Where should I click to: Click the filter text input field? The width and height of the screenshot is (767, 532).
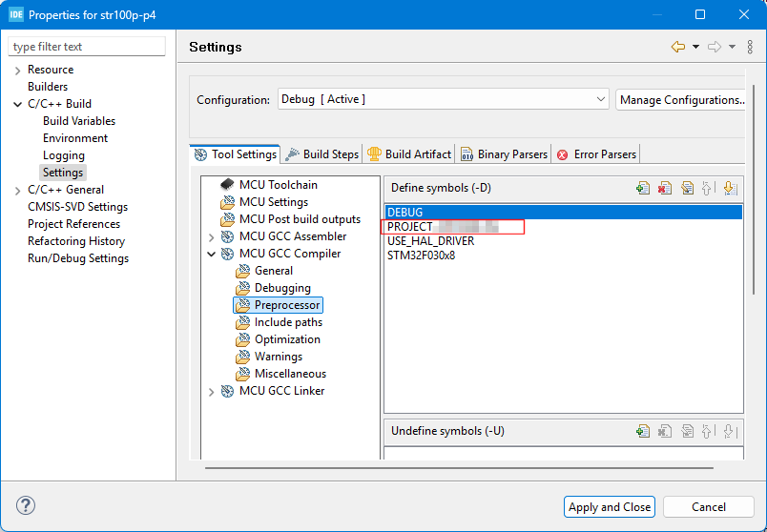87,47
